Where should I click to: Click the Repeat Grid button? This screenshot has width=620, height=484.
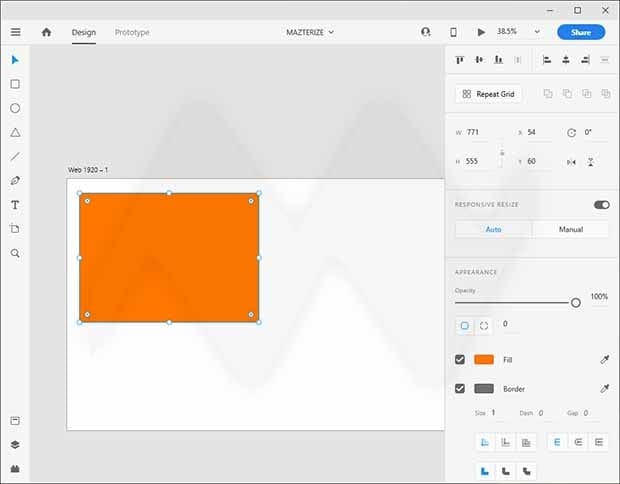488,94
